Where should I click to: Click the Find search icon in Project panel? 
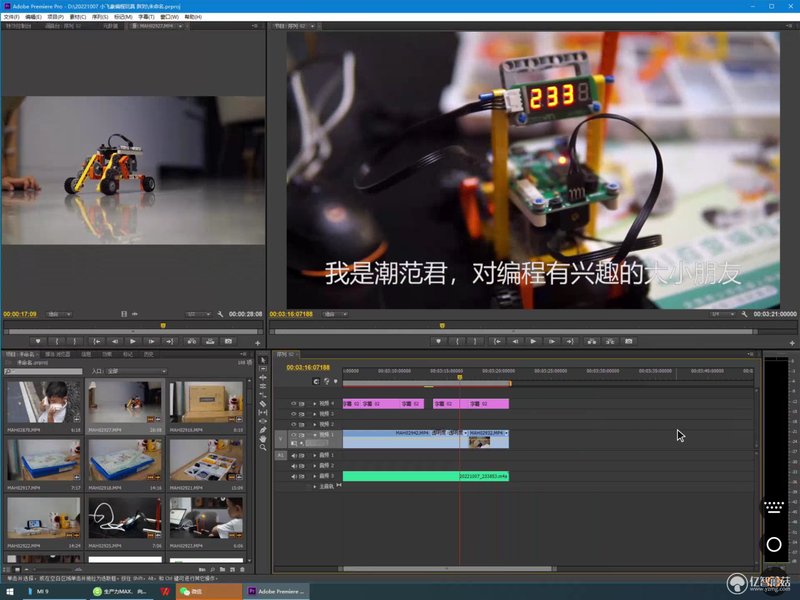click(x=213, y=569)
